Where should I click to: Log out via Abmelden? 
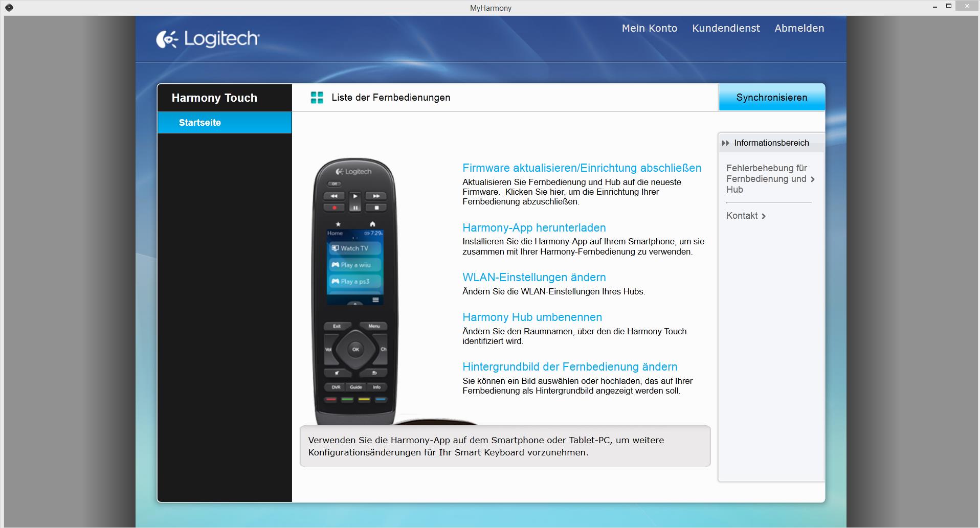[799, 29]
